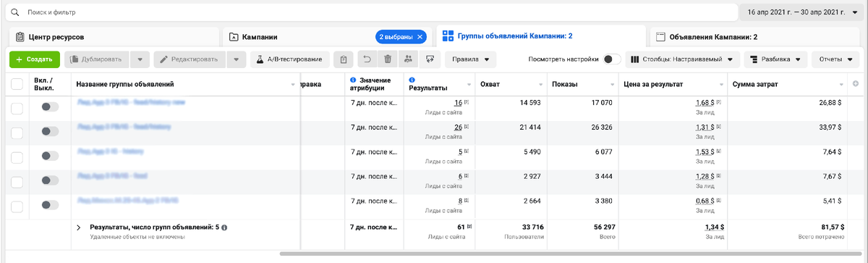Expand the summary row chevron

(x=79, y=227)
